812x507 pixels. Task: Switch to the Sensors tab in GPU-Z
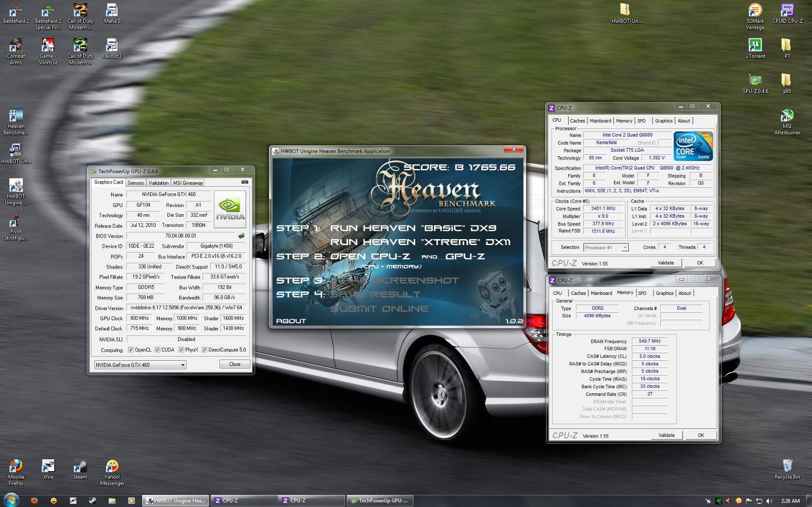pos(136,183)
